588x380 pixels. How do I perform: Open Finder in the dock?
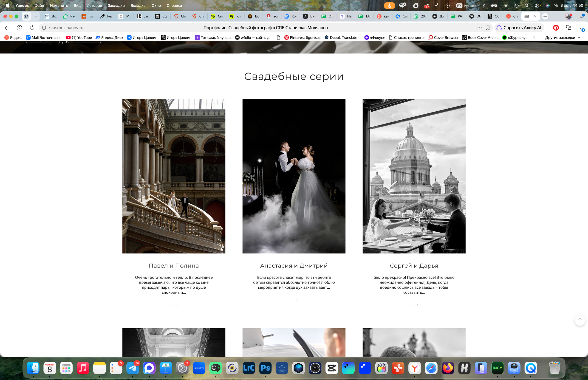pyautogui.click(x=33, y=368)
